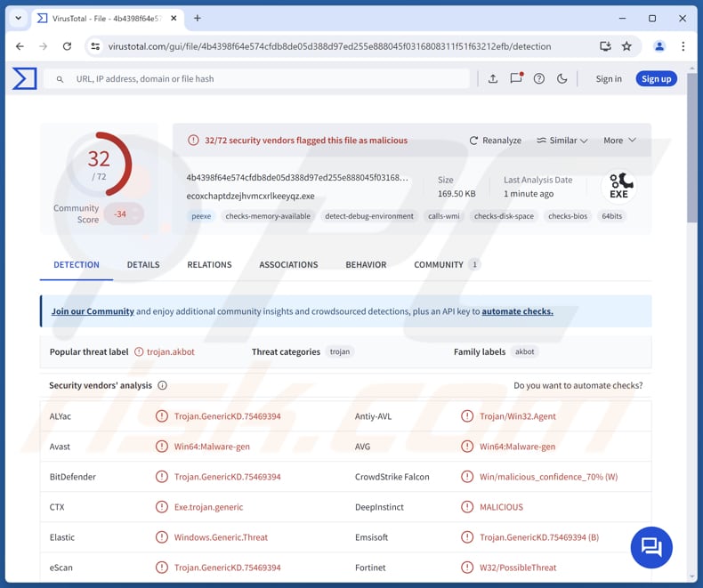Click the alert icon in CrowdStrike Falcon row
Screen dimensions: 703x588
tap(467, 477)
